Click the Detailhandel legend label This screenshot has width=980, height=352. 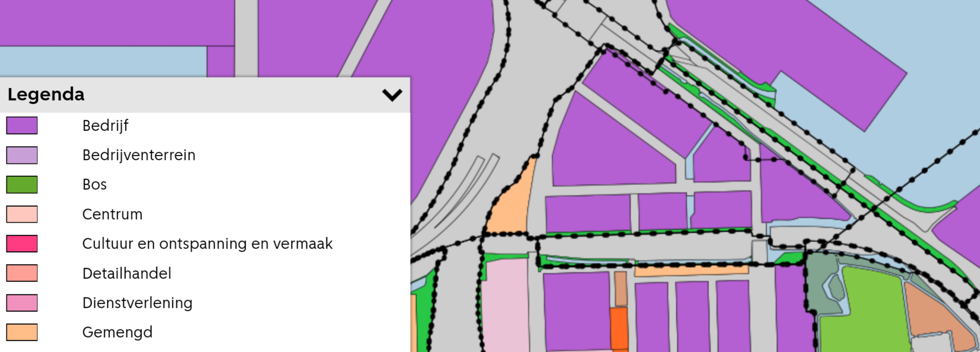(x=126, y=273)
